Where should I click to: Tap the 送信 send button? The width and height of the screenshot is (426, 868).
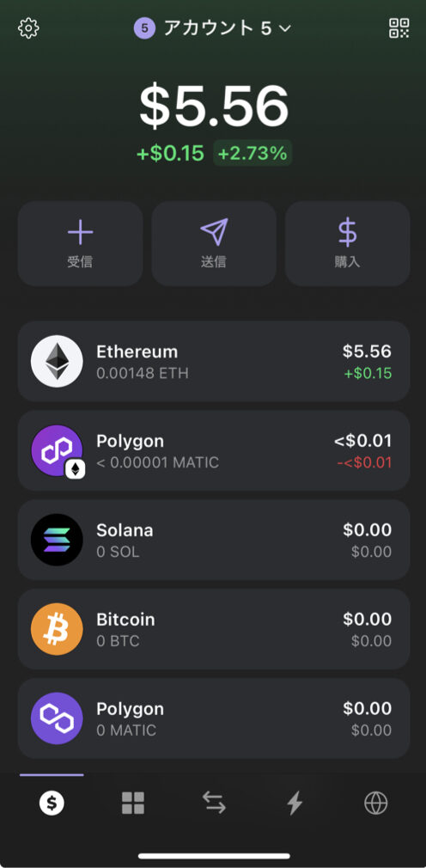214,243
